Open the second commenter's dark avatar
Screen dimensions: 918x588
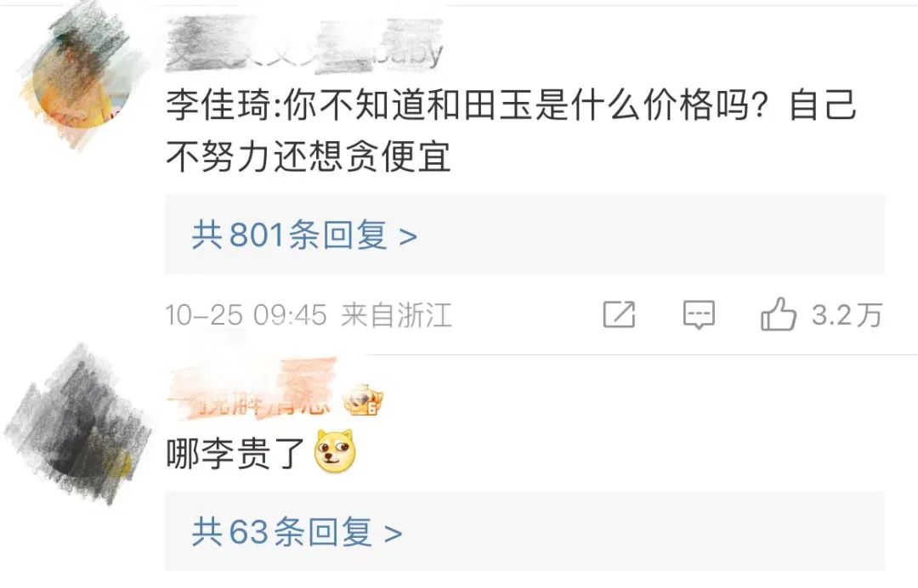[x=76, y=426]
